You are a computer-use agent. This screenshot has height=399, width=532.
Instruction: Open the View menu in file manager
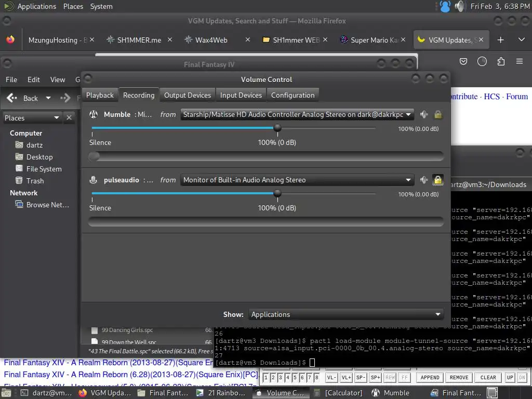[58, 79]
